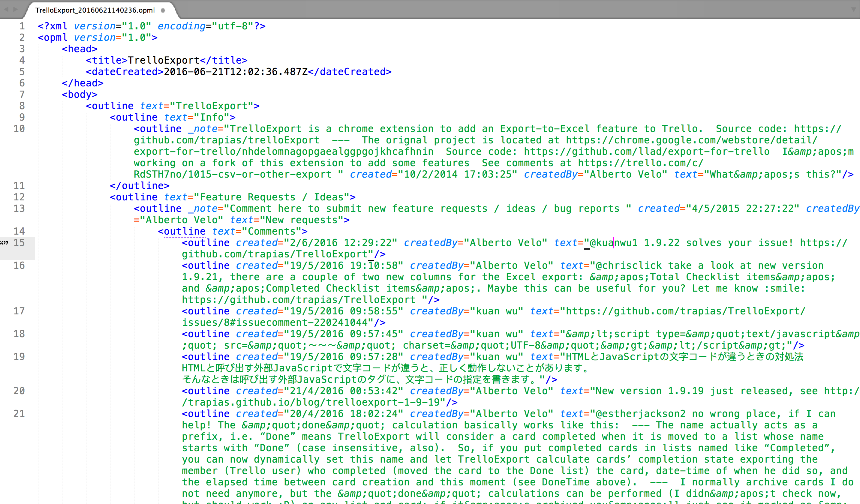
Task: Click "Completed Checklist items" text on line 16
Action: click(x=341, y=288)
